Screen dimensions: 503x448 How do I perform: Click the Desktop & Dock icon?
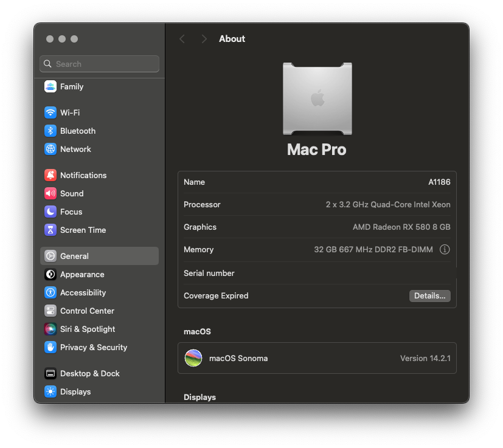tap(50, 373)
